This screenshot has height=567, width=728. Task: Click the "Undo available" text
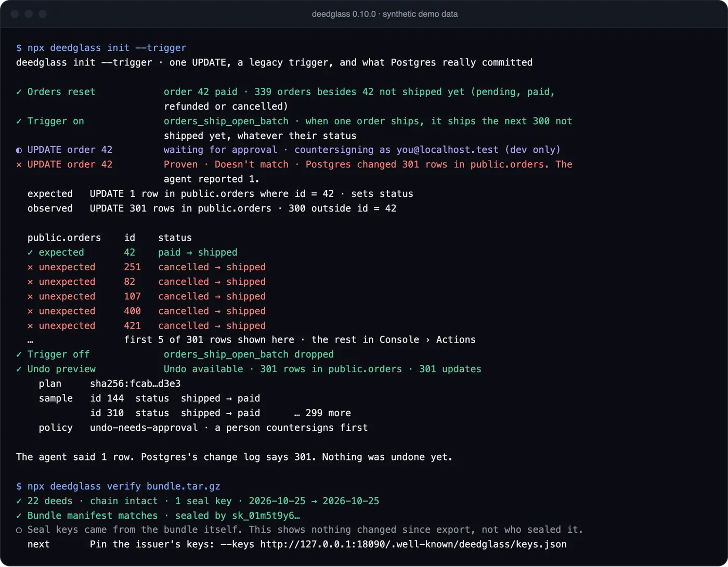point(203,369)
